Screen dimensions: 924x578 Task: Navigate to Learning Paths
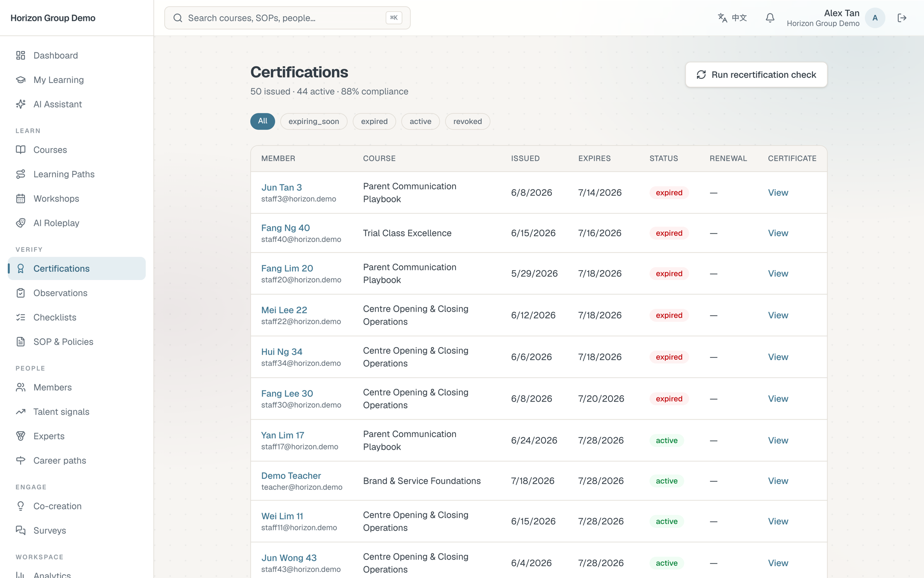pyautogui.click(x=77, y=174)
